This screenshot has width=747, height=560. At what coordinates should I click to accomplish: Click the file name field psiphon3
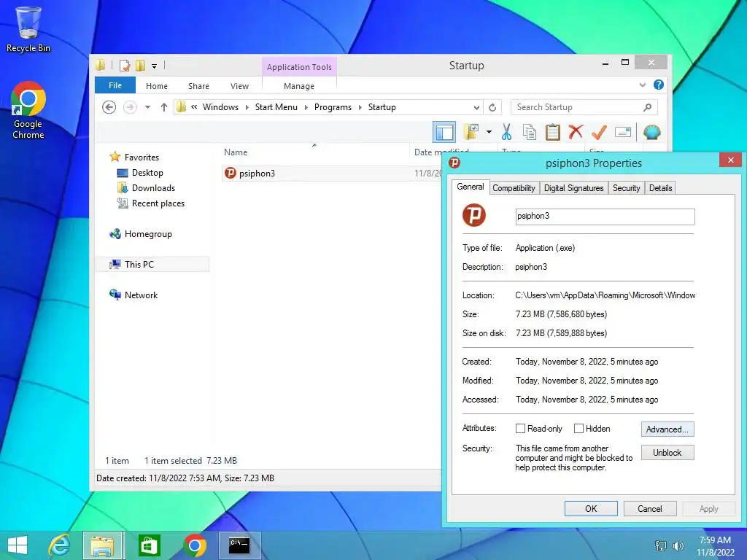[x=605, y=217]
